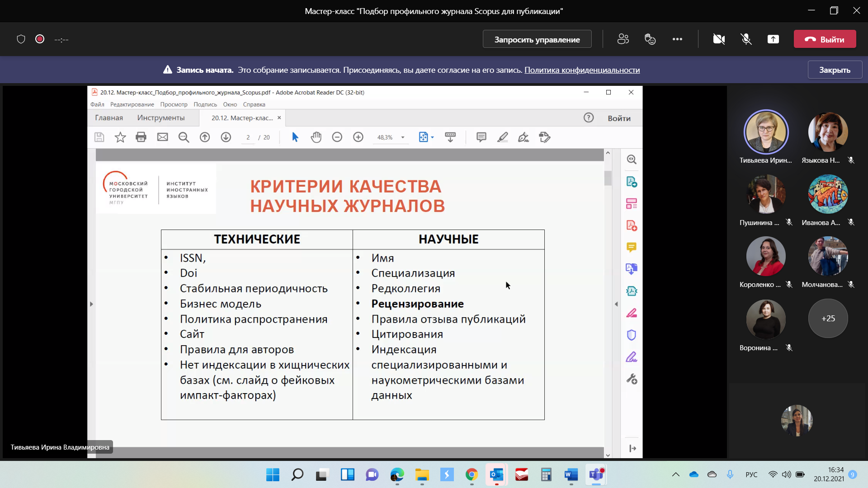This screenshot has width=868, height=488.
Task: Click the +25 more participants bubble
Action: click(x=828, y=319)
